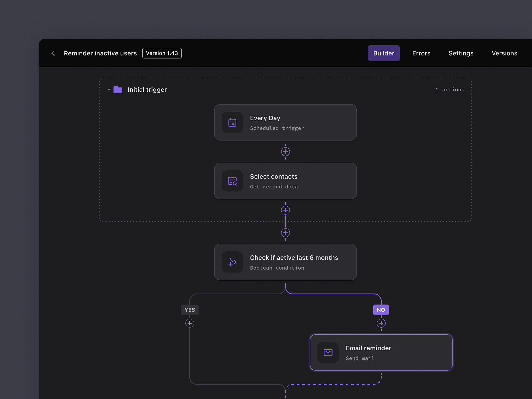Switch to the Errors tab
532x399 pixels.
421,53
